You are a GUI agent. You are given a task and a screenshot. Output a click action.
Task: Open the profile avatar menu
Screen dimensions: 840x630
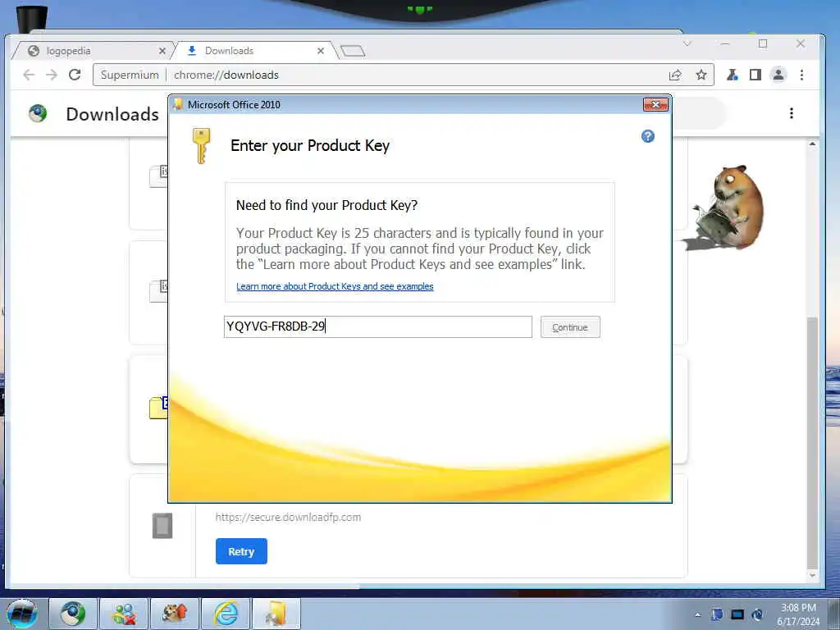tap(778, 75)
